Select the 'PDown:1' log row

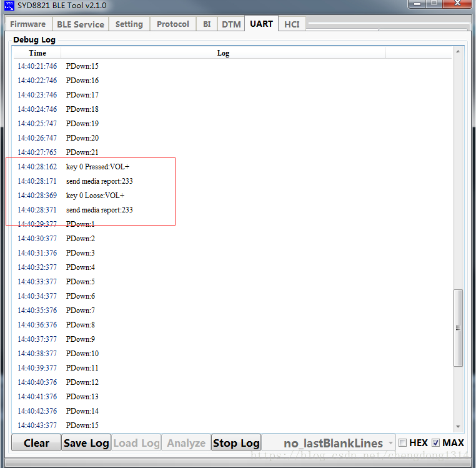(232, 224)
